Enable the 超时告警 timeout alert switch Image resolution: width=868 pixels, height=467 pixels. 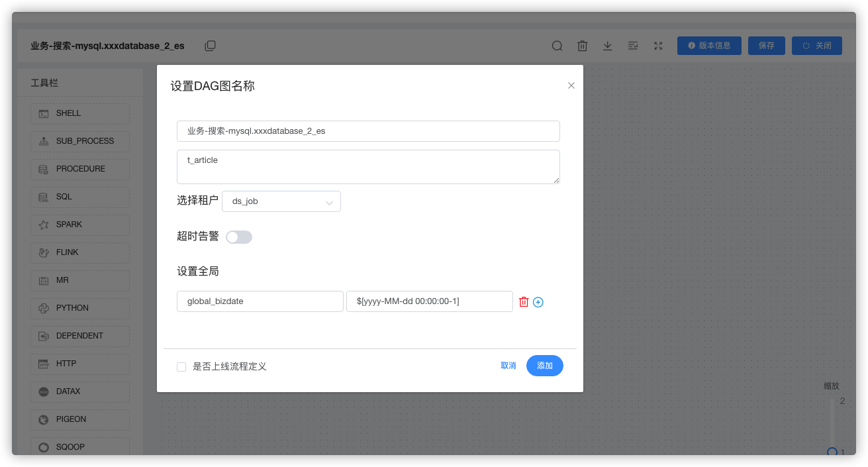[x=238, y=236]
